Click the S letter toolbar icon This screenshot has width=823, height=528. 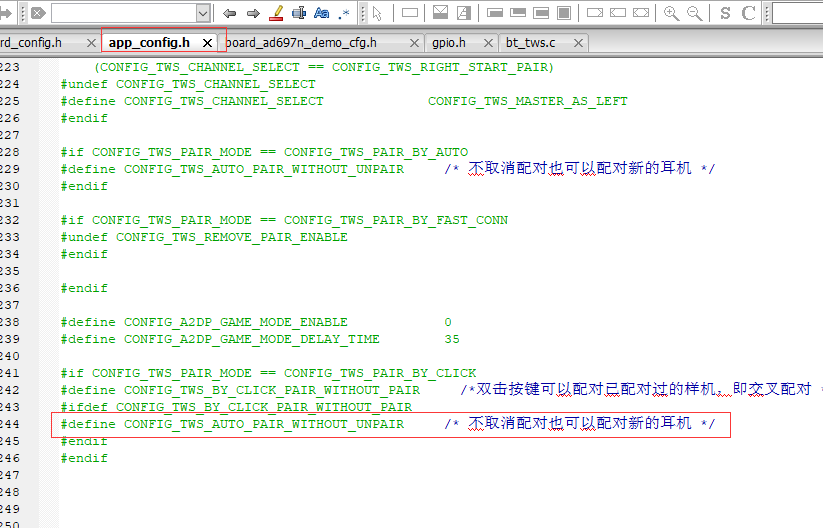(725, 13)
